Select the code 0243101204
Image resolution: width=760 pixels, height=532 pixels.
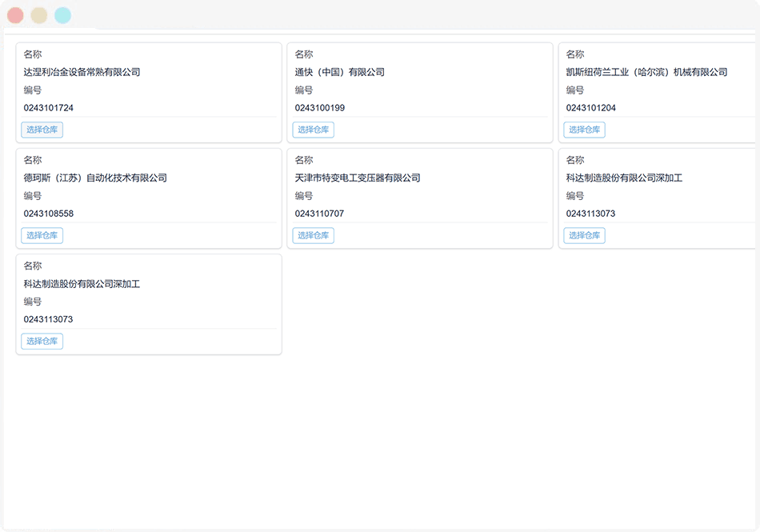click(591, 107)
